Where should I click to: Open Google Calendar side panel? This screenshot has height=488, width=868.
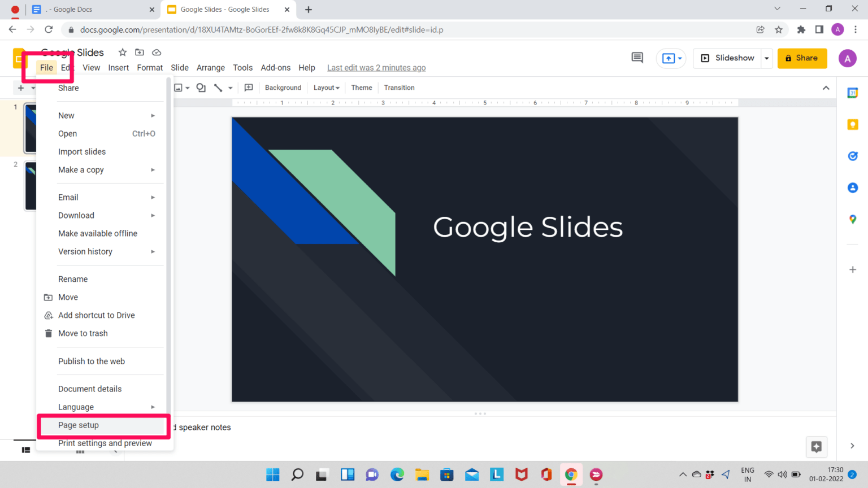pos(853,93)
